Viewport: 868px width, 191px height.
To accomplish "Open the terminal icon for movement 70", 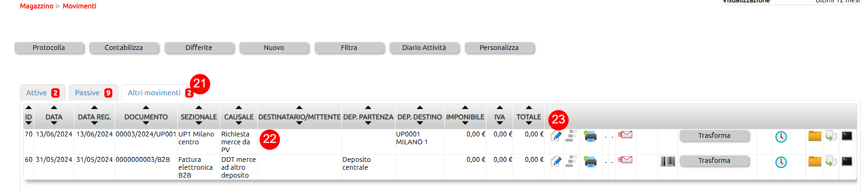I will tap(847, 136).
